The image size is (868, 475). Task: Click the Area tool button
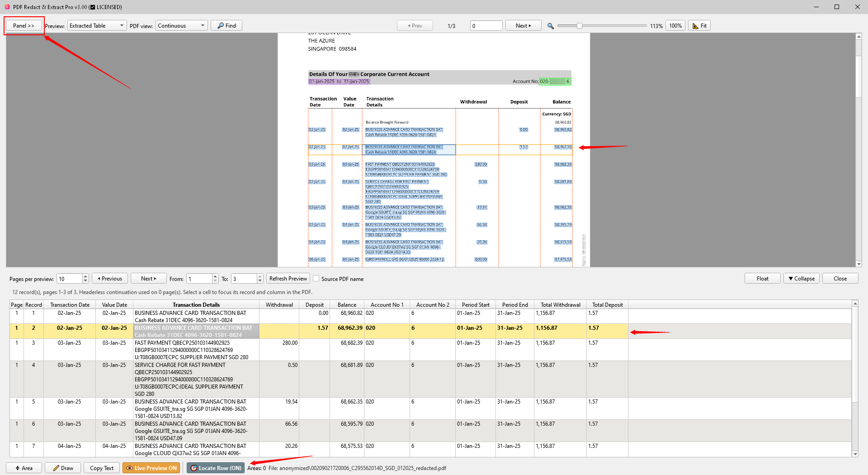click(24, 468)
